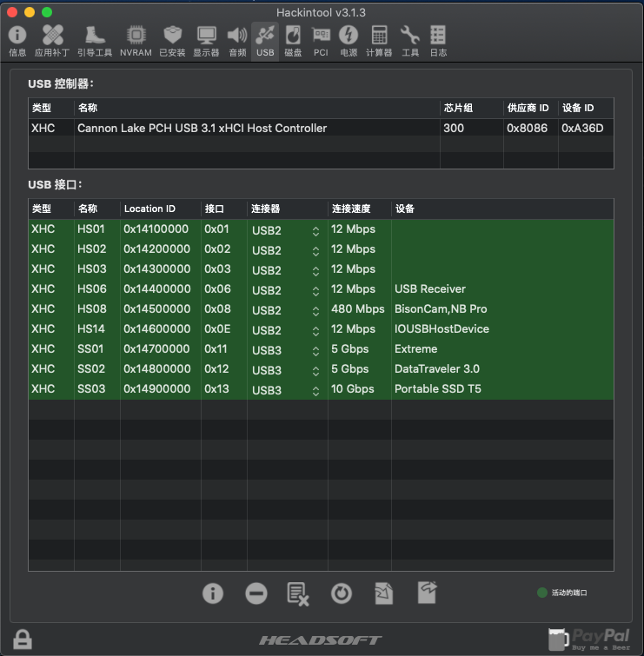
Task: Remove selected port with the minus icon
Action: point(256,593)
